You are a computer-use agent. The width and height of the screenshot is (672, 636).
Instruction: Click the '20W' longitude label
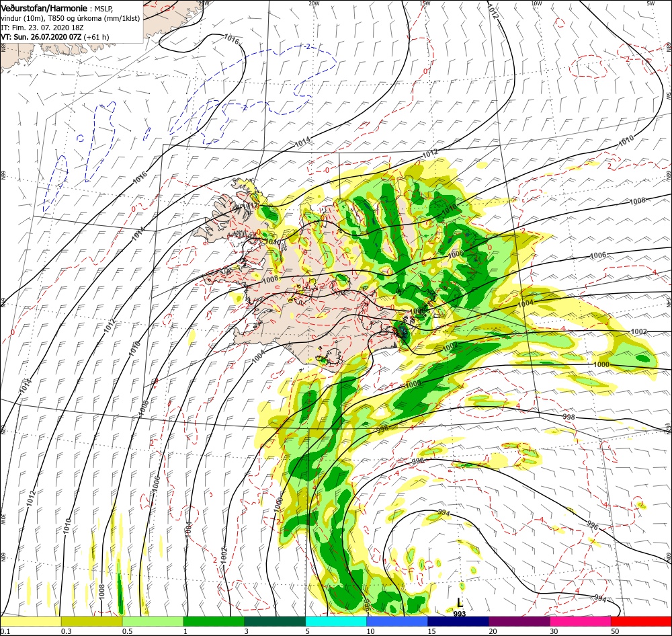pyautogui.click(x=314, y=3)
